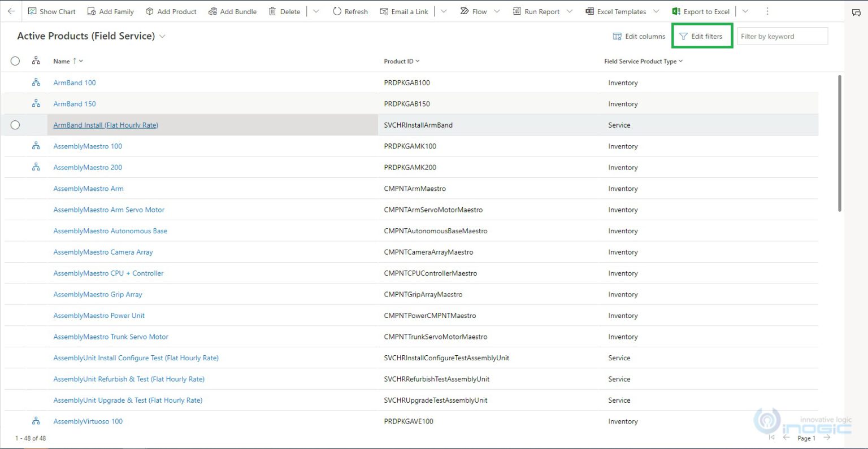Toggle the select-all rows circle

[x=15, y=61]
